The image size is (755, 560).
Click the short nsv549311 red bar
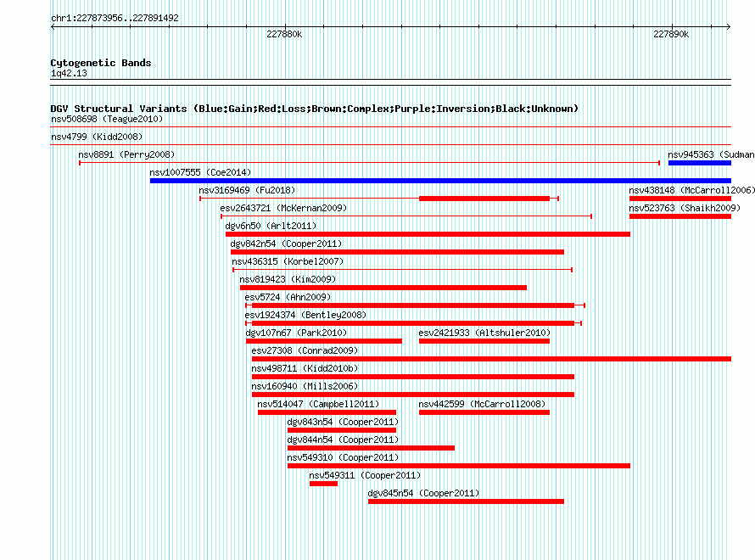coord(323,484)
